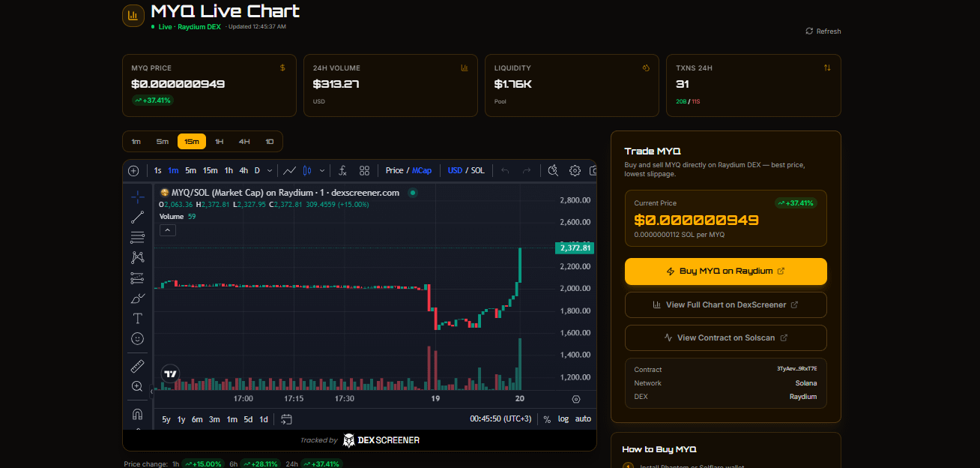Toggle MCap view in chart toolbar
Screen dimensions: 980x468
point(422,170)
